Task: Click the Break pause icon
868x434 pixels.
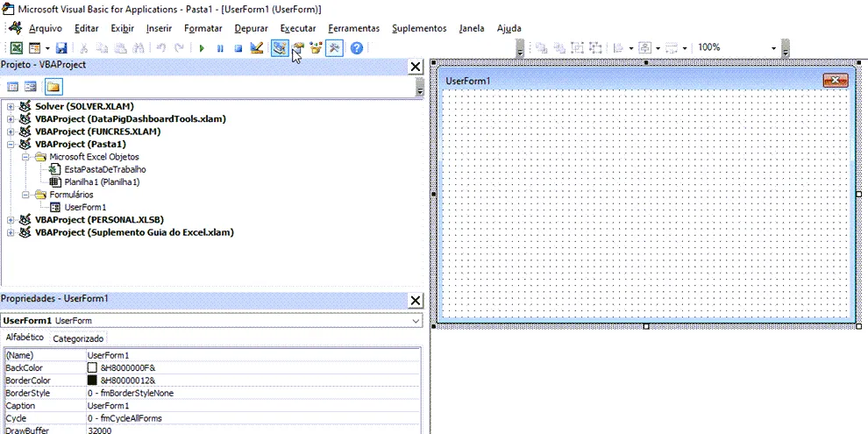Action: 220,48
